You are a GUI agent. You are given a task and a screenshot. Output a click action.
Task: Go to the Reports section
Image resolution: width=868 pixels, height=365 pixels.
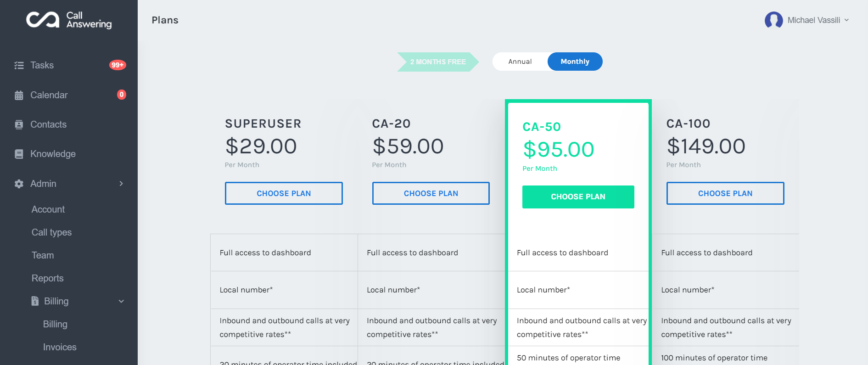[47, 278]
